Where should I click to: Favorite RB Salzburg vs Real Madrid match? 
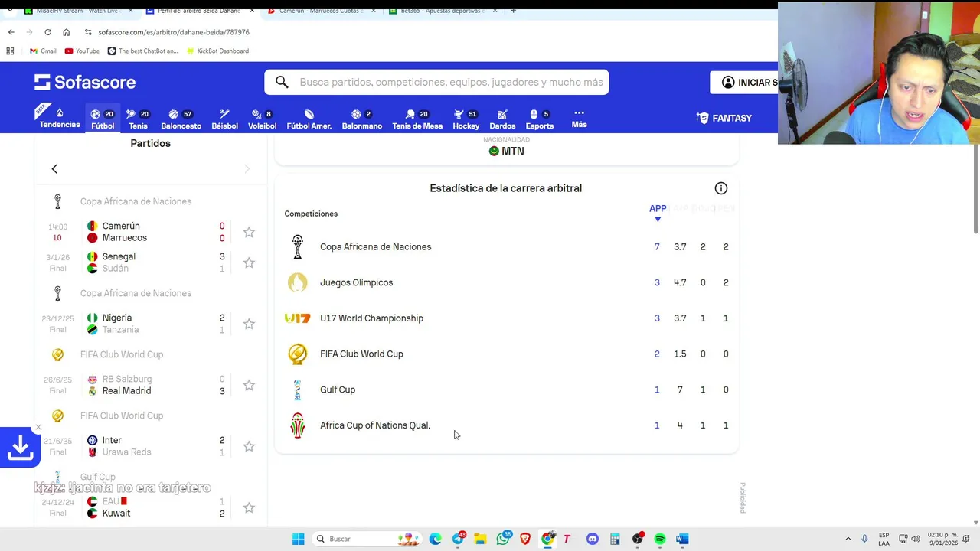[x=249, y=385]
